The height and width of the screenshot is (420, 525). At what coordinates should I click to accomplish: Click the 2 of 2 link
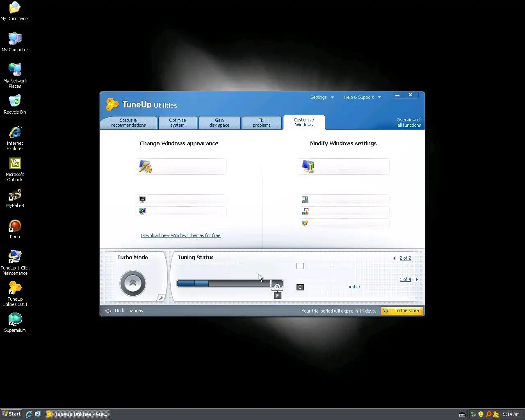point(405,258)
